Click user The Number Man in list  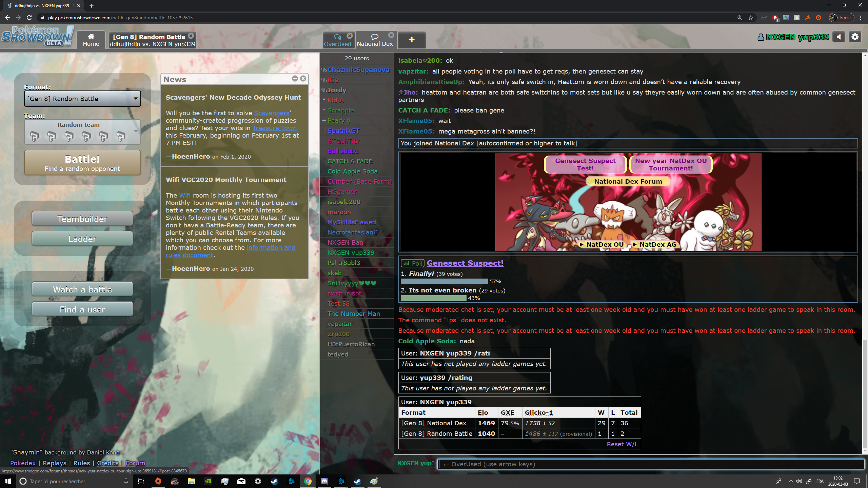tap(354, 313)
